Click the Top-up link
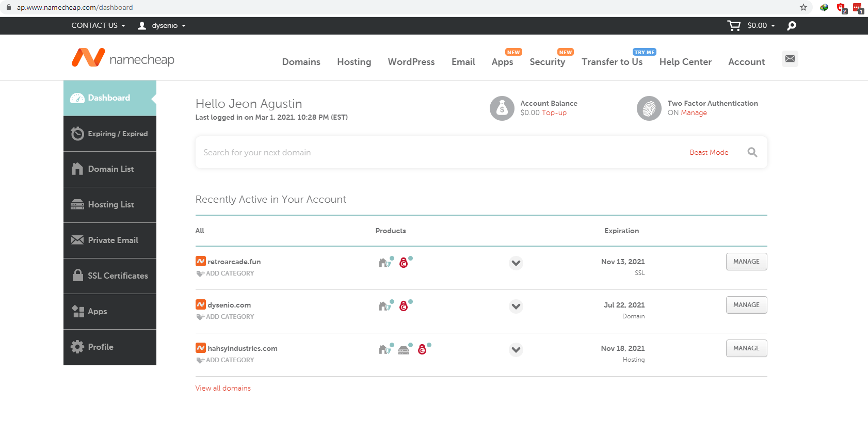868x436 pixels. (x=554, y=113)
